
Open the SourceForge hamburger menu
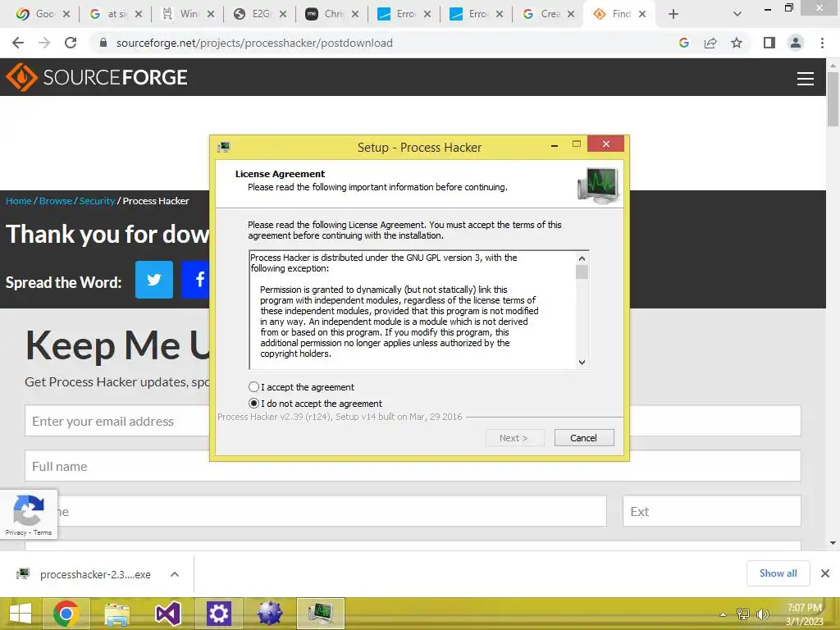(x=806, y=78)
